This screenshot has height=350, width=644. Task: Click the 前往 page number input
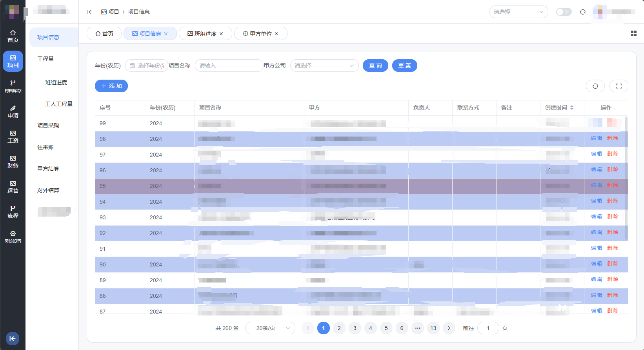click(x=488, y=328)
